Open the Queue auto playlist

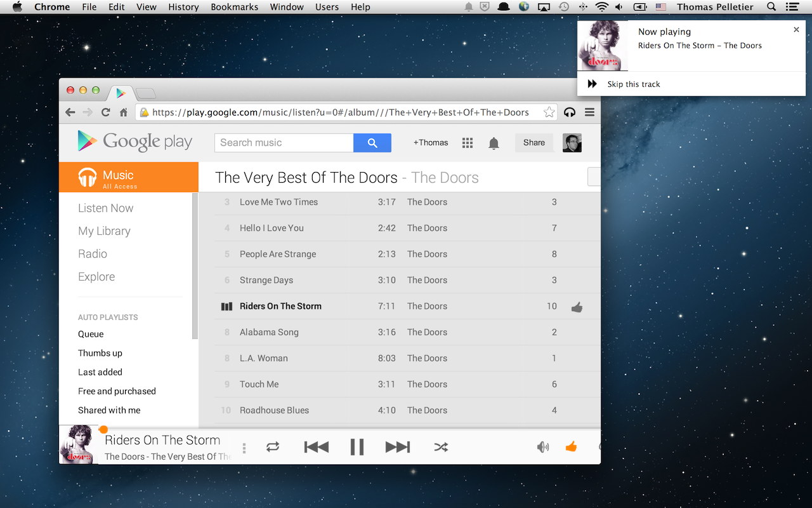(x=91, y=334)
